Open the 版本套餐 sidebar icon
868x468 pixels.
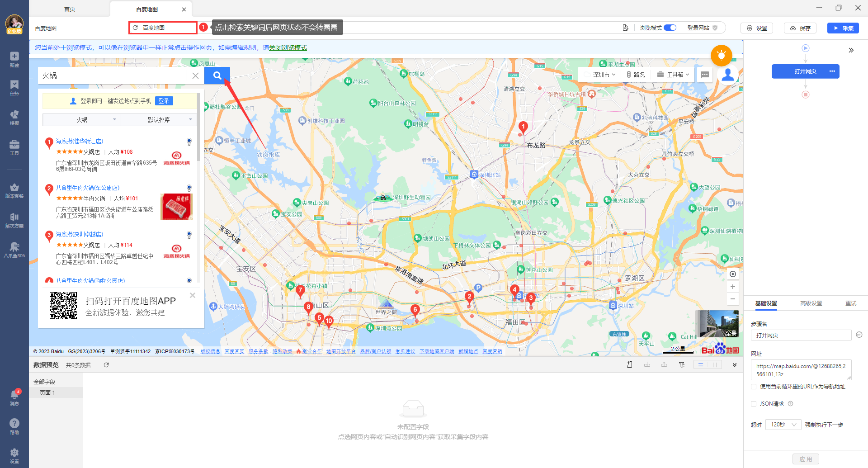tap(14, 191)
